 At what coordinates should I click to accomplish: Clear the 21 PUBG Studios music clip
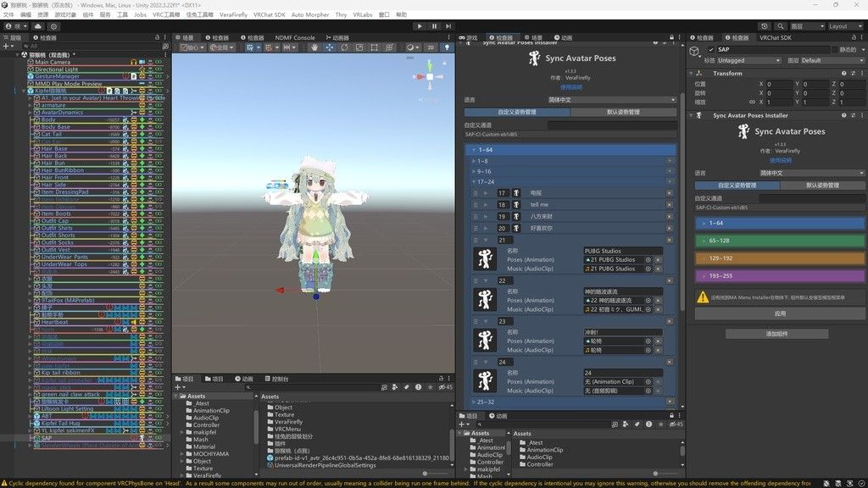658,269
